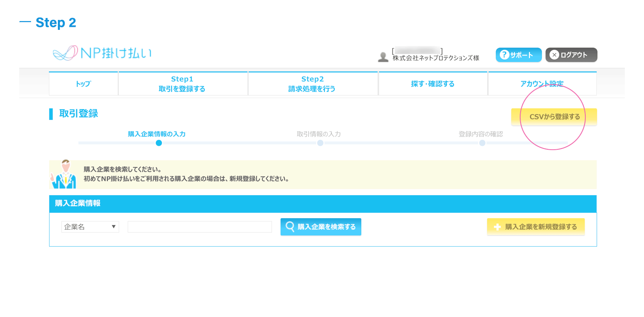Go to the トップ tab
Image resolution: width=644 pixels, height=317 pixels.
click(84, 83)
